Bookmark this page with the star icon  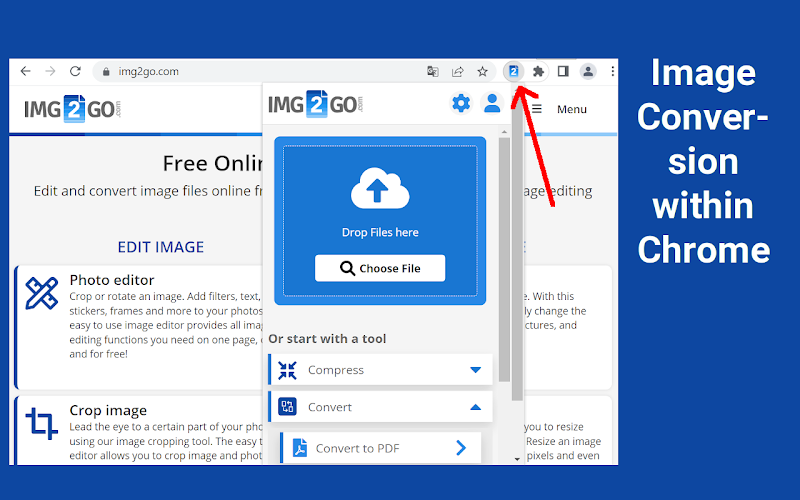click(482, 71)
